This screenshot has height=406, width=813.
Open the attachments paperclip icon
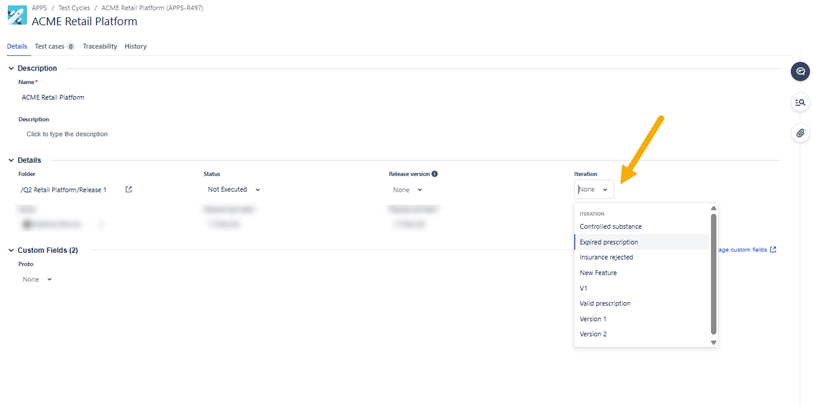tap(800, 133)
